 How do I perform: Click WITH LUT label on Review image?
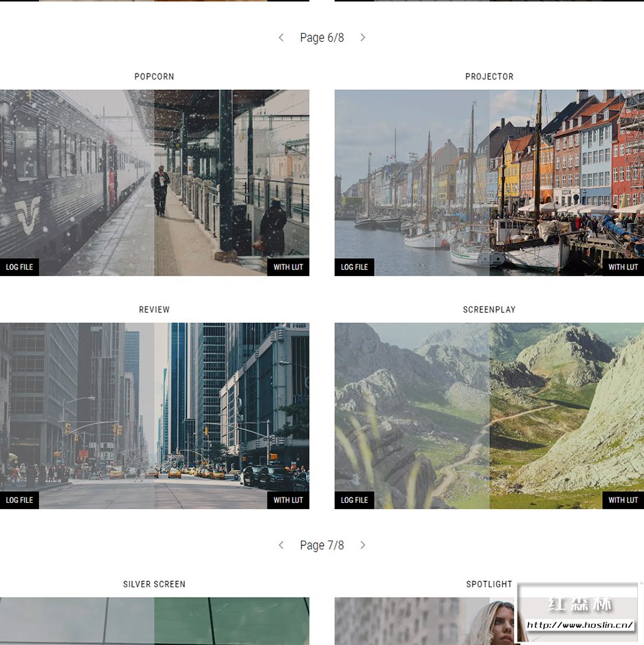(288, 500)
